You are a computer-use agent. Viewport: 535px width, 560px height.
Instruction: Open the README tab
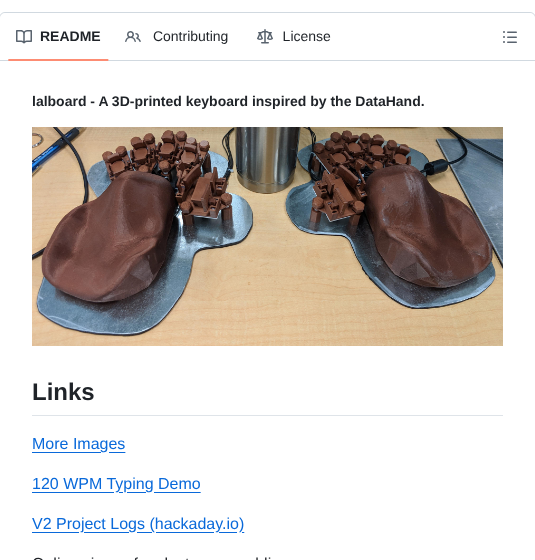(58, 36)
